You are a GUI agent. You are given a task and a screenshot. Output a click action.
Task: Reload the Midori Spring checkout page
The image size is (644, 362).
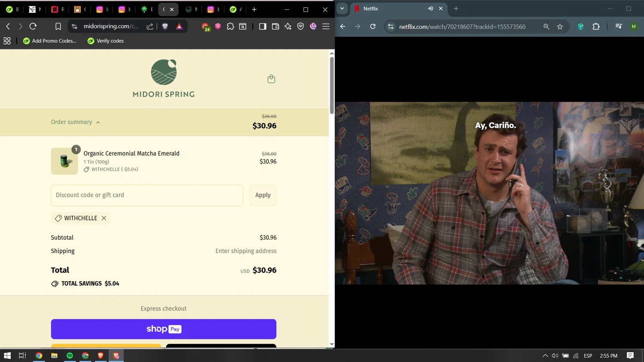click(33, 27)
